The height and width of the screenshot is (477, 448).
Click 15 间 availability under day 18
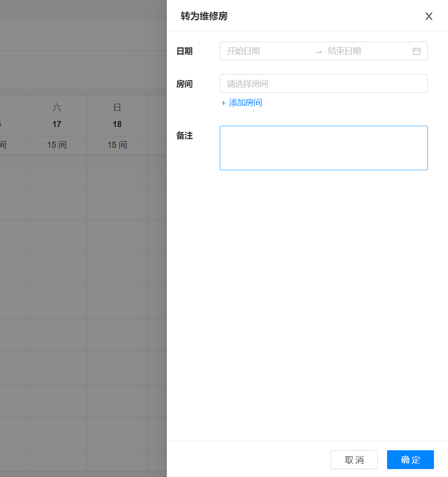[117, 145]
